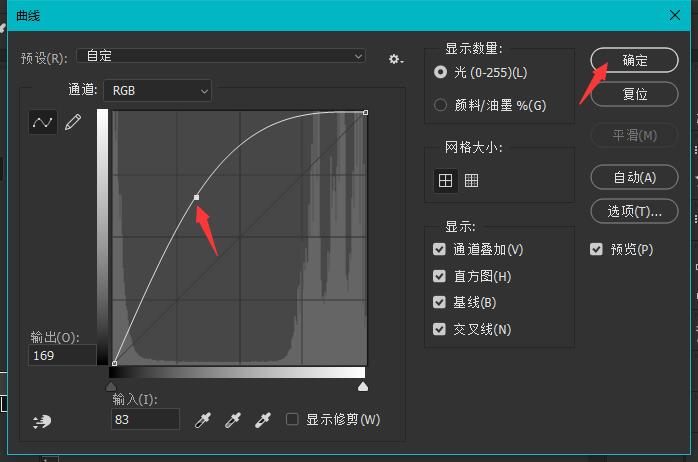Click the 输入 input value field

click(x=145, y=419)
